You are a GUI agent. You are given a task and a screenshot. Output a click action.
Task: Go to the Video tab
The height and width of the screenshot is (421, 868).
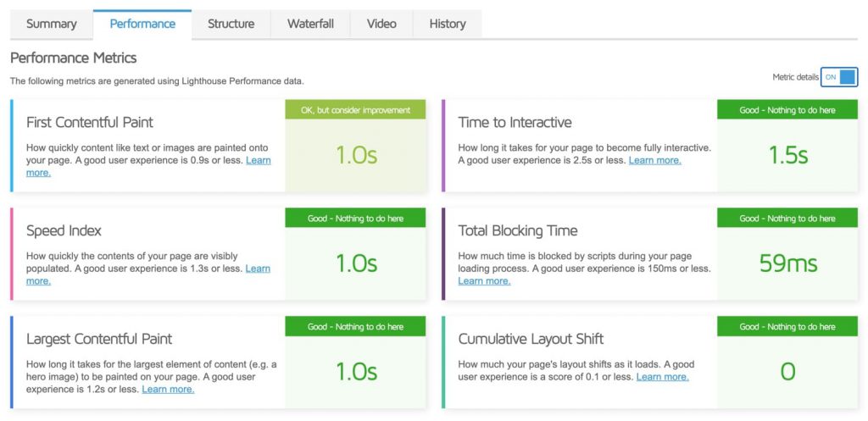click(x=381, y=24)
